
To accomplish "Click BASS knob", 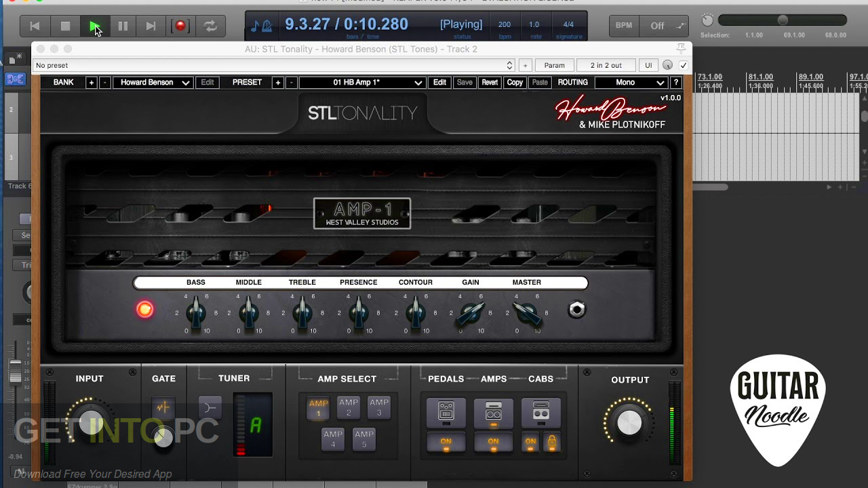I will click(196, 312).
